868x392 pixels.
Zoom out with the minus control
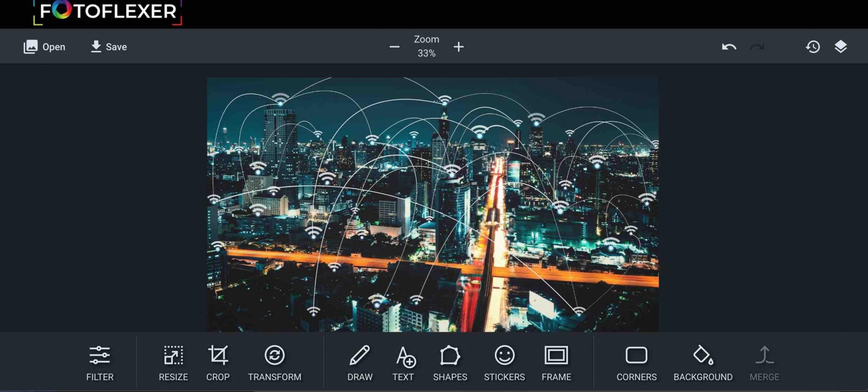point(395,47)
